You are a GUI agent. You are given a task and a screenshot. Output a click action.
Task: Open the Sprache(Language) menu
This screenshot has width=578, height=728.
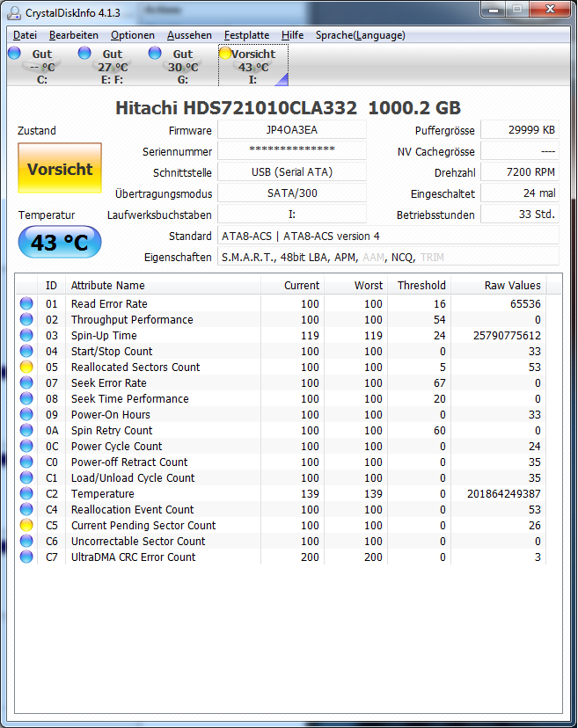(x=360, y=35)
